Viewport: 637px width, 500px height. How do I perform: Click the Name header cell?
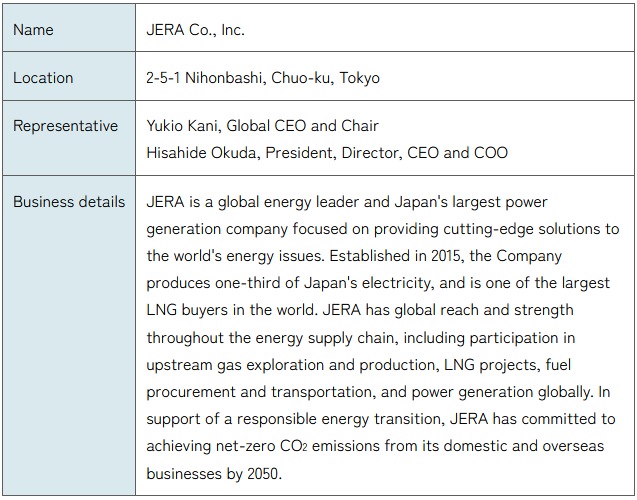tap(69, 28)
